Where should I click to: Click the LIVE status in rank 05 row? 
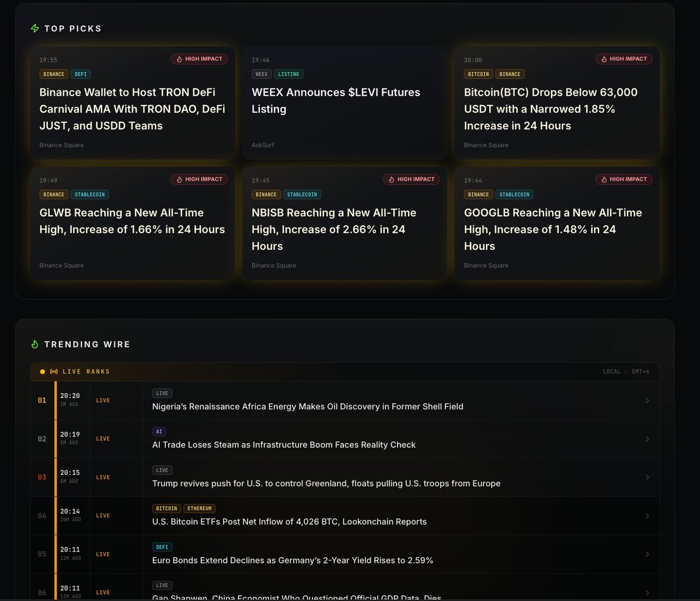pyautogui.click(x=103, y=554)
